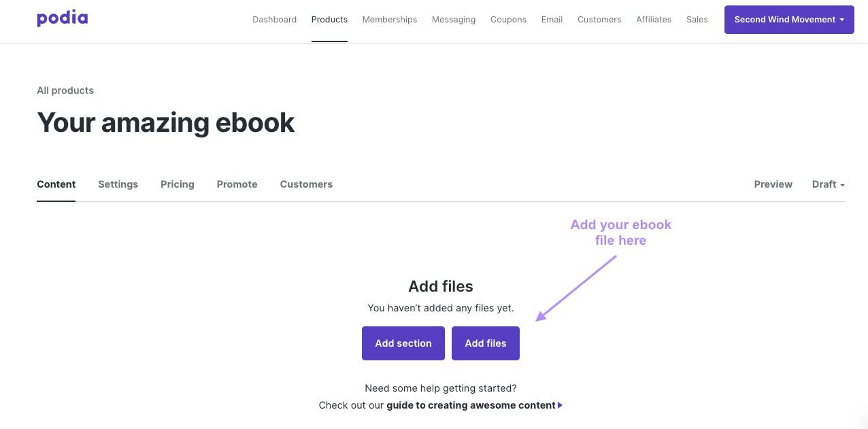
Task: Open Memberships in the navigation bar
Action: [389, 20]
